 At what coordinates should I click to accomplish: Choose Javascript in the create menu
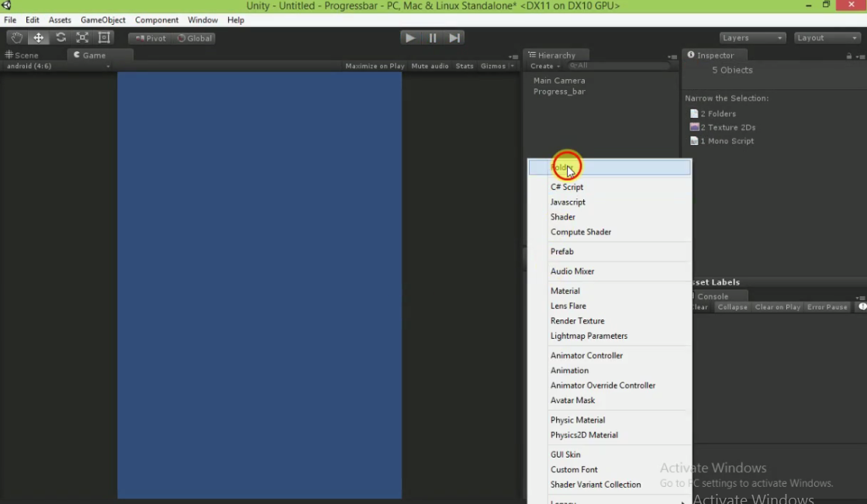610,202
